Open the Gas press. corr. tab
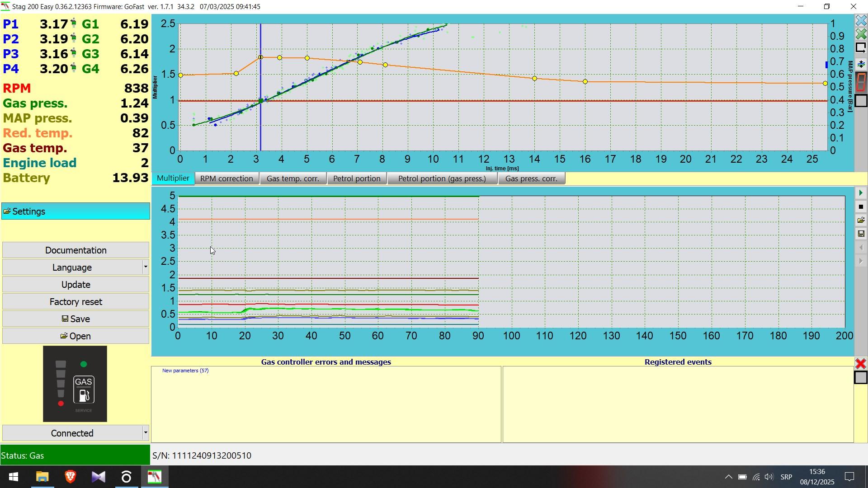 click(531, 178)
